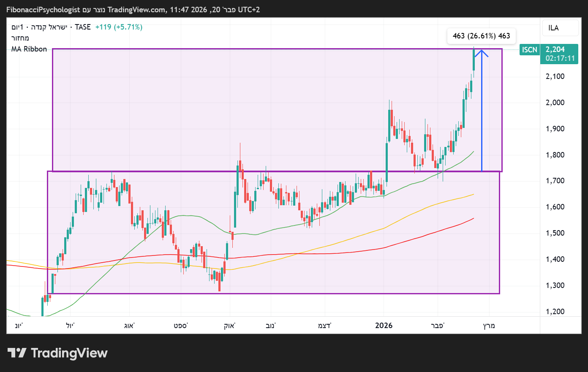This screenshot has width=588, height=372.
Task: Click the FibonacciPsychologist author name in header
Action: (43, 10)
